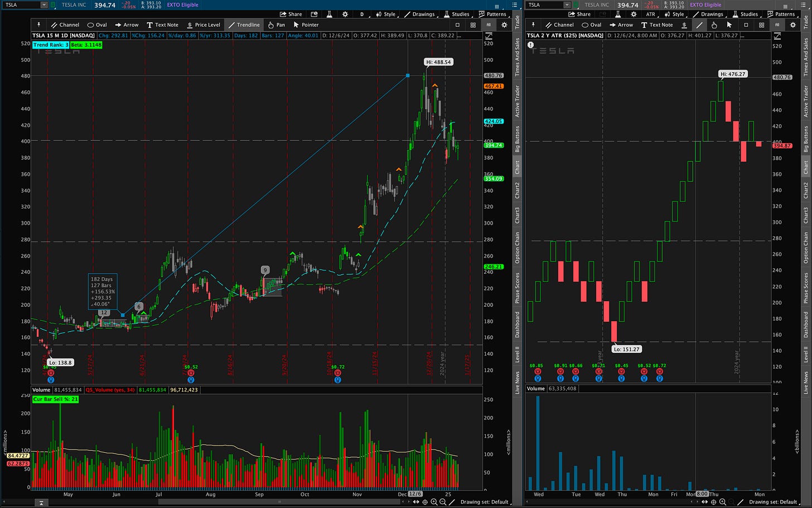Switch to the Pointer tool in left chart
Screen dimensions: 812x508
306,25
